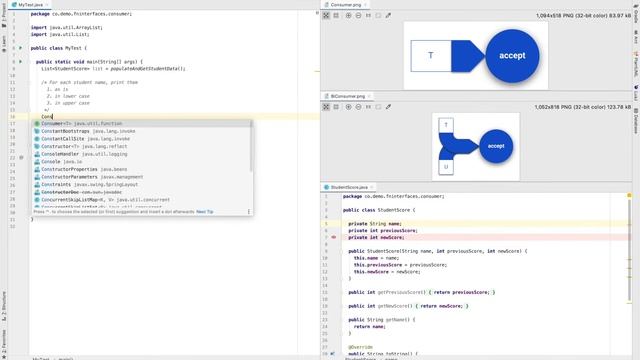Set actual size for Consumer.png image
The height and width of the screenshot is (360, 640).
point(368,16)
